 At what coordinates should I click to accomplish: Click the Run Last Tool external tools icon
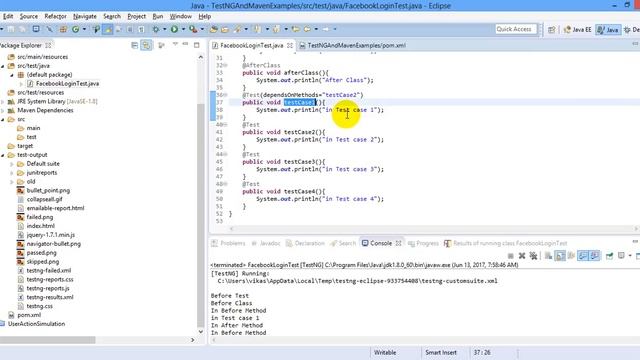click(x=193, y=29)
